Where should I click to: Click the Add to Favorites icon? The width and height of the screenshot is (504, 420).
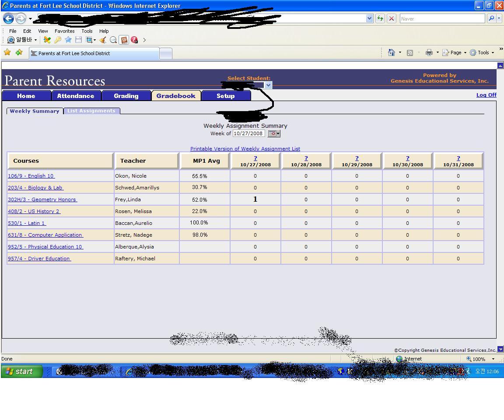point(19,52)
